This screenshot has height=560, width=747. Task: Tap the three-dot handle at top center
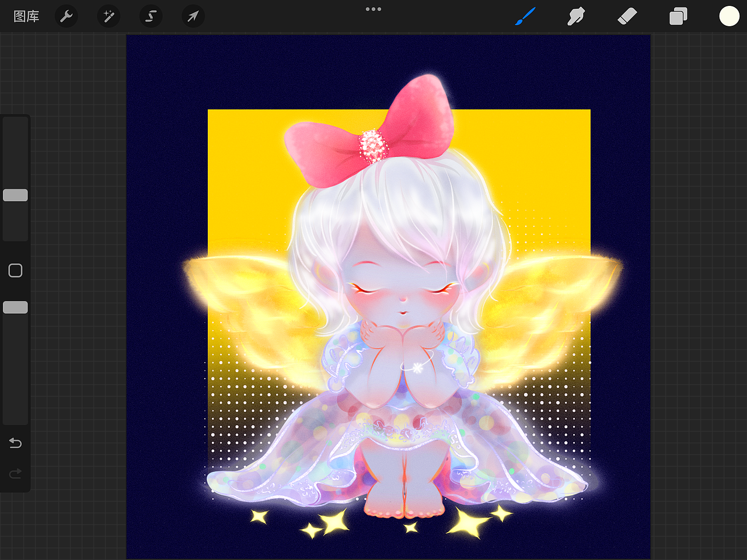pos(373,9)
